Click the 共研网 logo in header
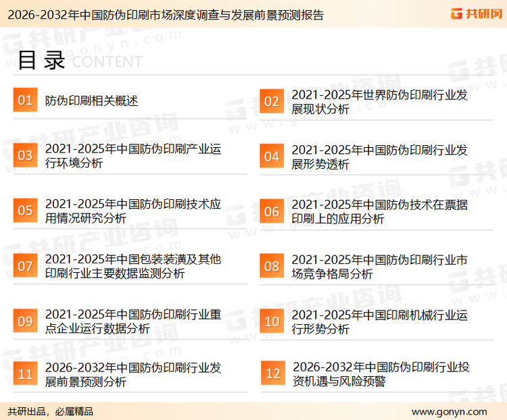This screenshot has height=420, width=507. pos(473,14)
